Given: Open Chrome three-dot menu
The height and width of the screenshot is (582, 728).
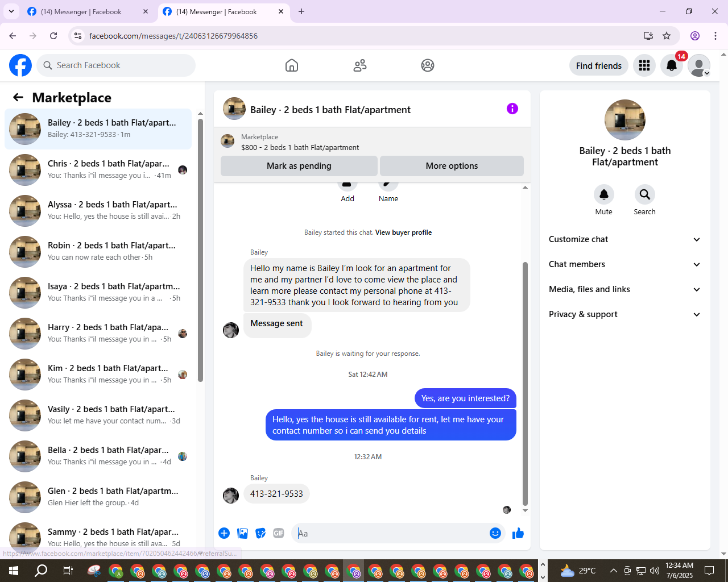Looking at the screenshot, I should click(x=715, y=36).
